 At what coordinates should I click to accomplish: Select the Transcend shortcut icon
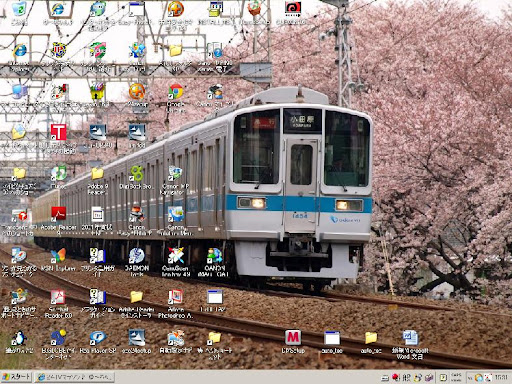[19, 214]
